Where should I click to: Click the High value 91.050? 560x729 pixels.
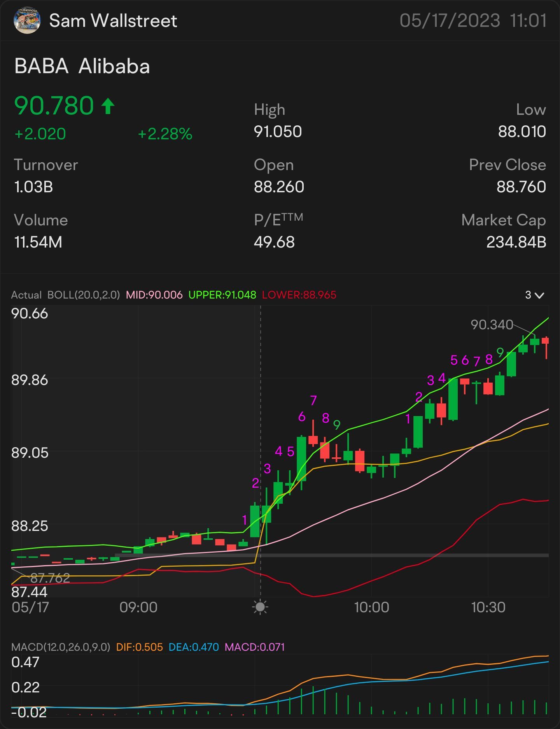coord(278,132)
